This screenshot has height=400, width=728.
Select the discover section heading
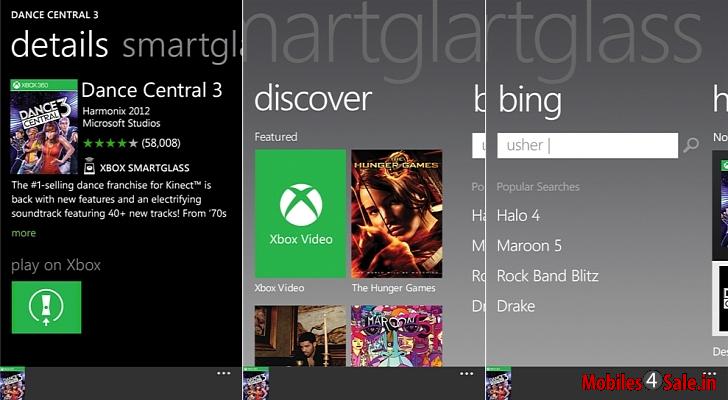(x=313, y=98)
